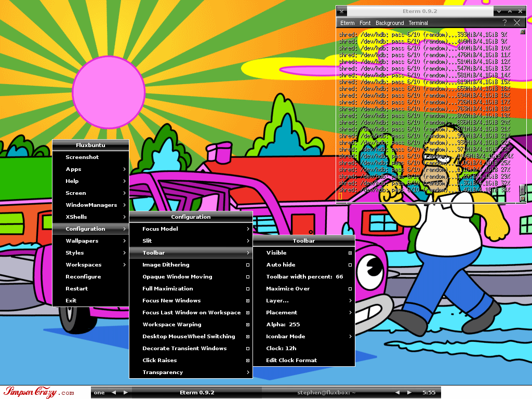Adjust the Toolbar width percent: 66 value

click(x=303, y=276)
